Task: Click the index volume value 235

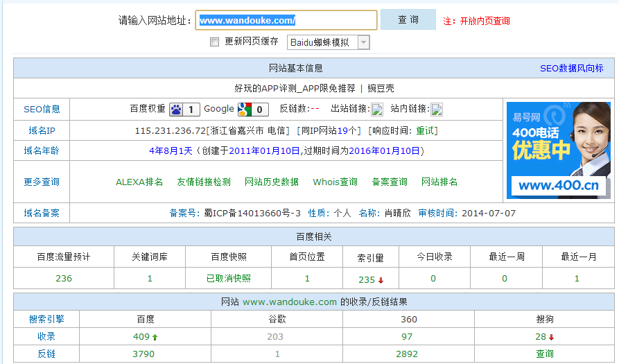Action: (367, 280)
